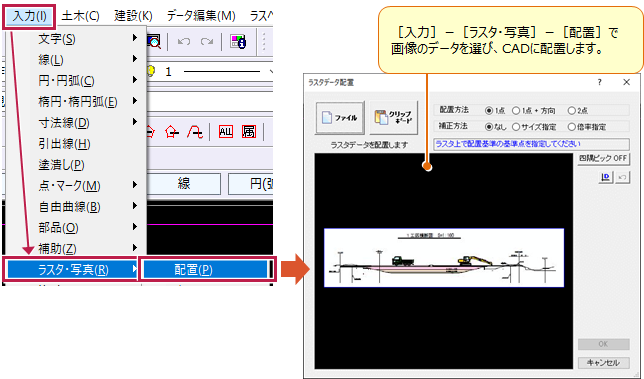Click the small undo icon beside preview
The image size is (644, 379).
[x=622, y=177]
